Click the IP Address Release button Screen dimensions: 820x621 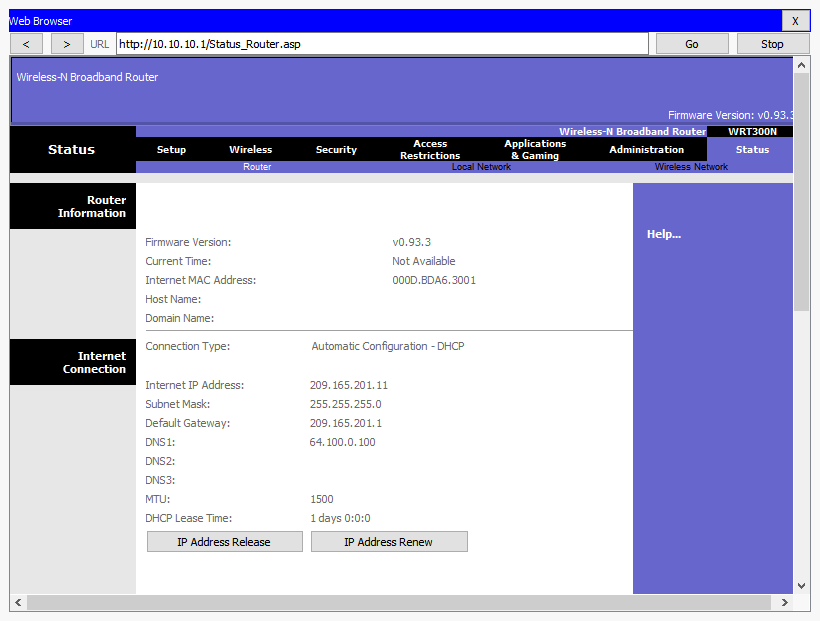point(224,542)
